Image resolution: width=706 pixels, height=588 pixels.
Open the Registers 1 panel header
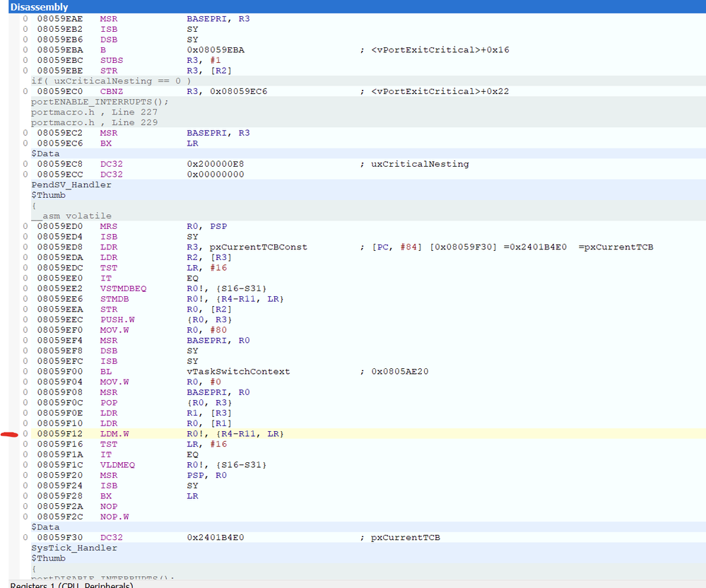71,584
